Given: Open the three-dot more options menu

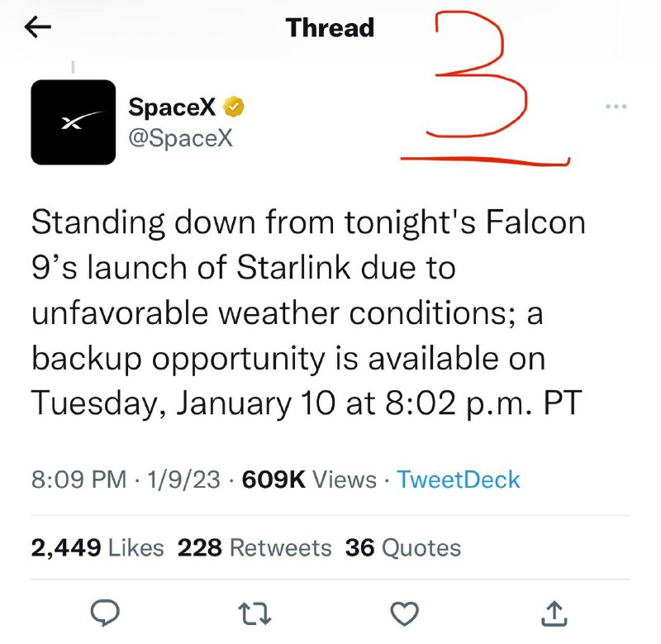Looking at the screenshot, I should [x=616, y=107].
